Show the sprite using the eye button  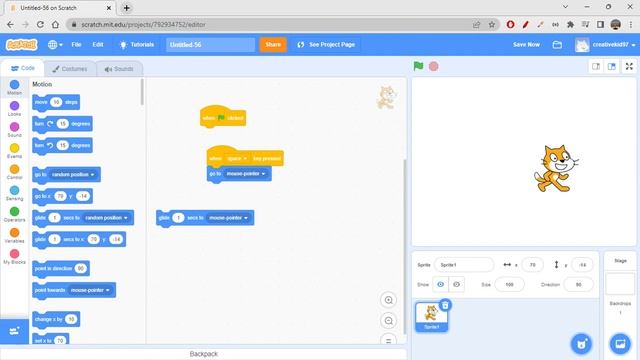[440, 284]
